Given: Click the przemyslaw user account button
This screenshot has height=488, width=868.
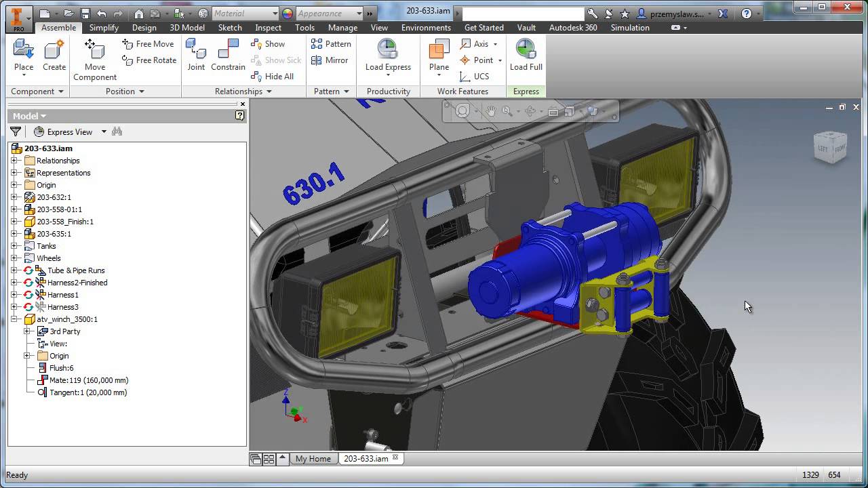Looking at the screenshot, I should click(x=675, y=14).
